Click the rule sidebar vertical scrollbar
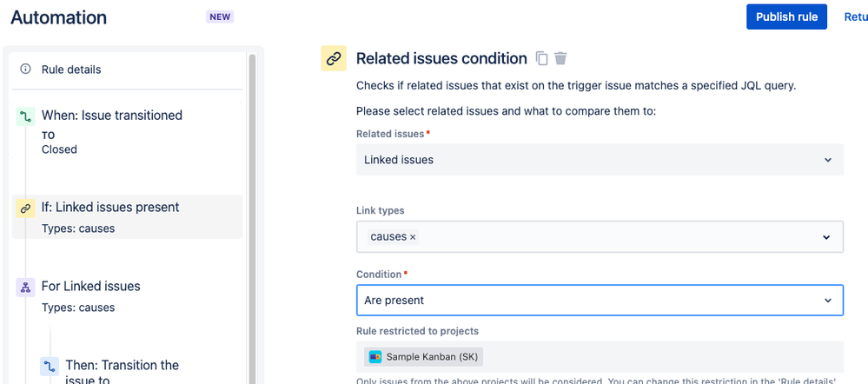This screenshot has width=868, height=384. pos(252,217)
